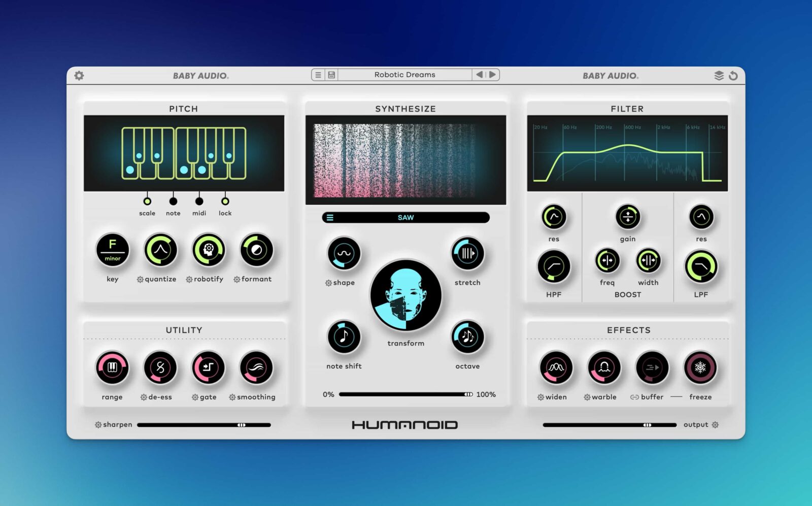812x506 pixels.
Task: Click the Robotic Dreams preset name
Action: 404,75
